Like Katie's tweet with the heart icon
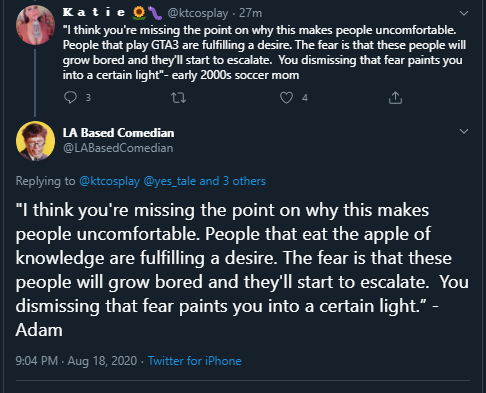The height and width of the screenshot is (393, 486). (x=286, y=98)
